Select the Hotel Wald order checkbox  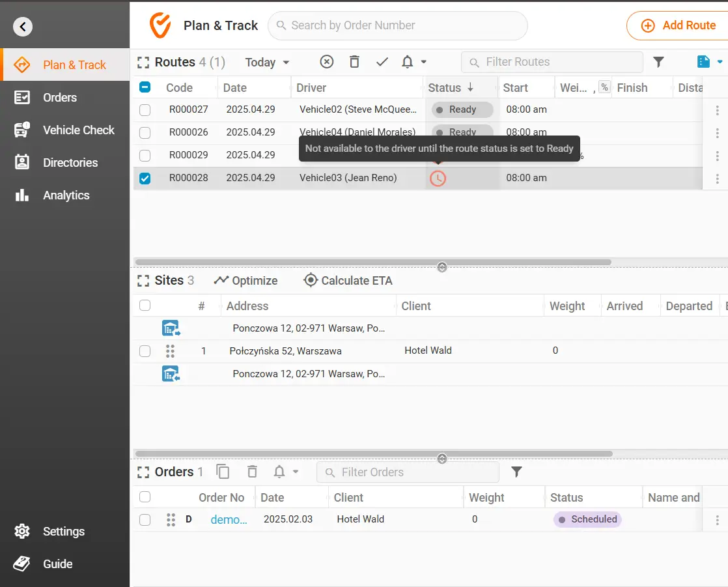click(x=145, y=520)
